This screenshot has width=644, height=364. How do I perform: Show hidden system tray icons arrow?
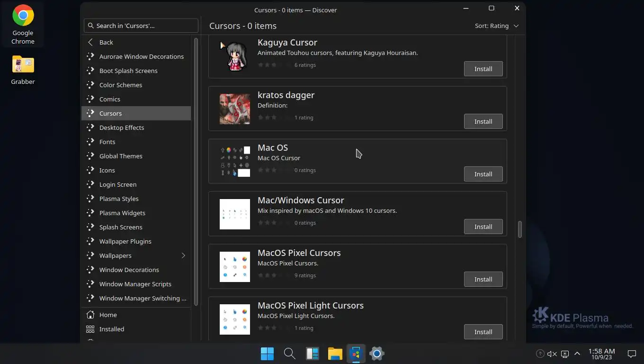577,354
